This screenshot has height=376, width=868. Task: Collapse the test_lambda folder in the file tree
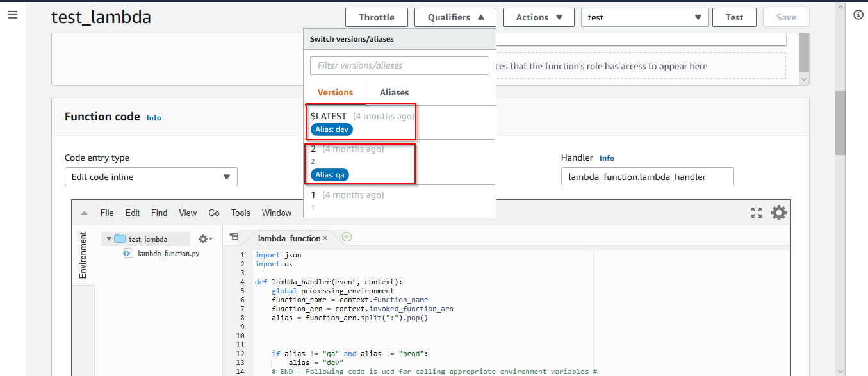coord(109,238)
